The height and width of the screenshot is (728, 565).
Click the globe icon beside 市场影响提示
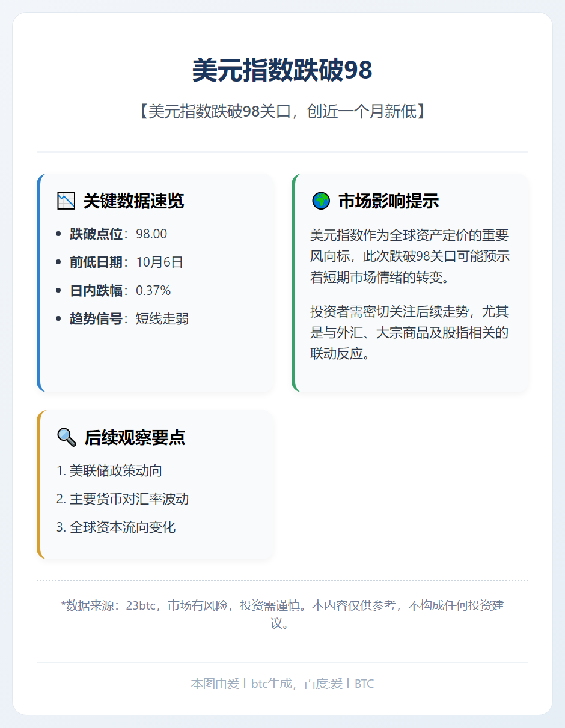pyautogui.click(x=321, y=201)
